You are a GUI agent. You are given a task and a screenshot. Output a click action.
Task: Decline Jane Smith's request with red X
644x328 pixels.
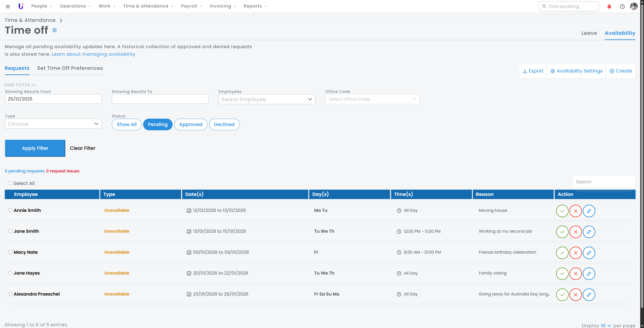[575, 232]
